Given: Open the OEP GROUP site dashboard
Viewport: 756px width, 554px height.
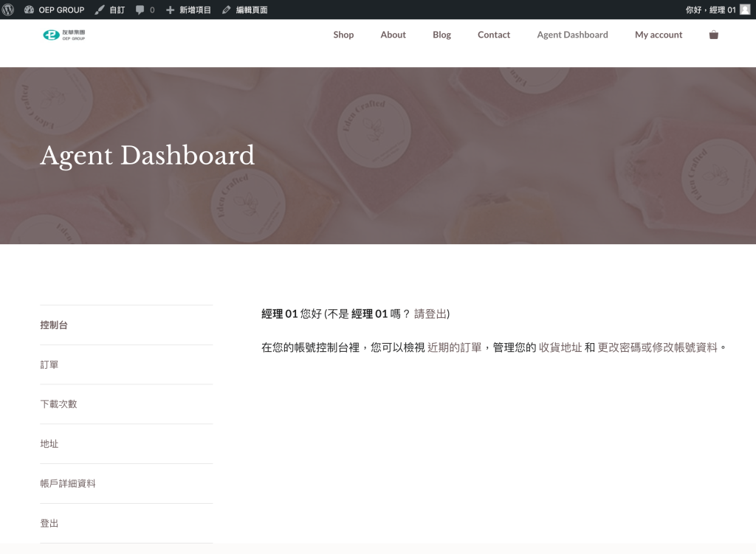Looking at the screenshot, I should [55, 10].
